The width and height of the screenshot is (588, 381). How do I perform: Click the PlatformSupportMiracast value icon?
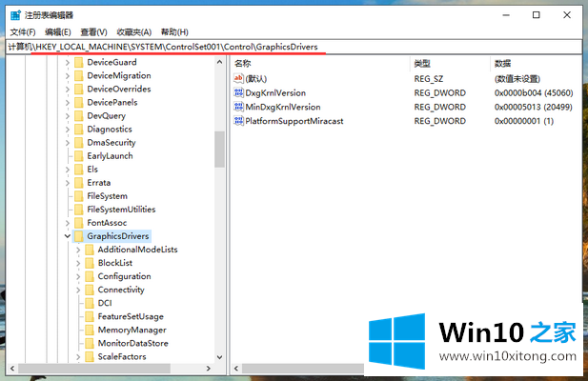pyautogui.click(x=238, y=122)
